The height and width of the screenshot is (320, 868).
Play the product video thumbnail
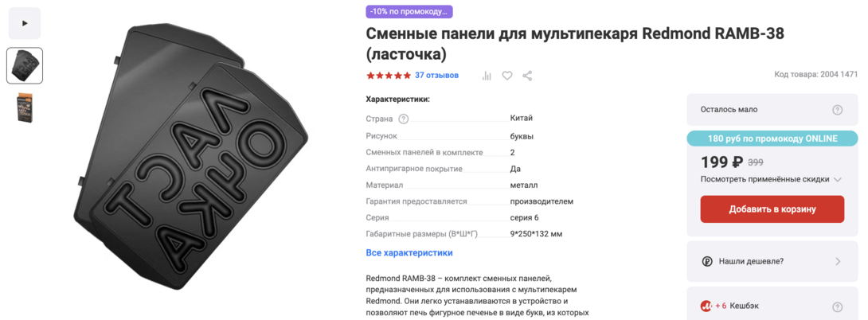[25, 23]
